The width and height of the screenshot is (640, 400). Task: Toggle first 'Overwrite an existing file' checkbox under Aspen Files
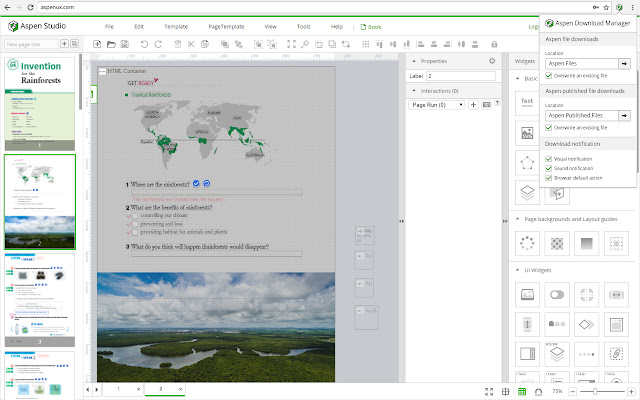[x=549, y=76]
